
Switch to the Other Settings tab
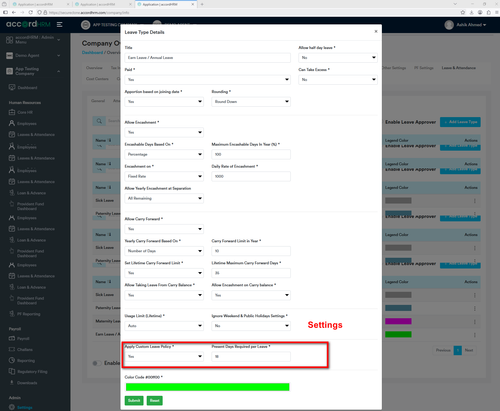tap(394, 68)
